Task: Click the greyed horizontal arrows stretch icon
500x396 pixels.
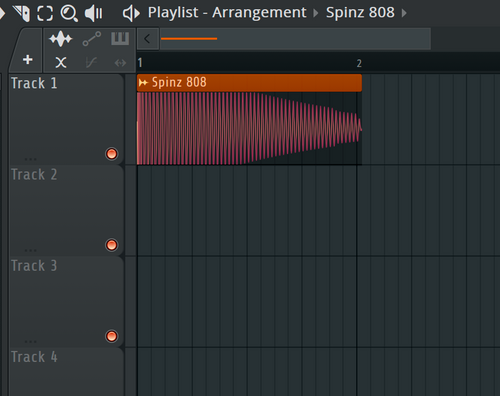Action: click(120, 63)
